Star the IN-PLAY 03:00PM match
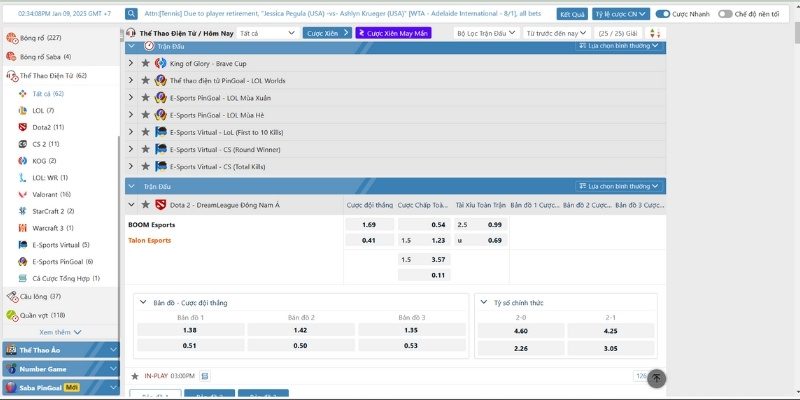The width and height of the screenshot is (800, 400). click(x=135, y=376)
